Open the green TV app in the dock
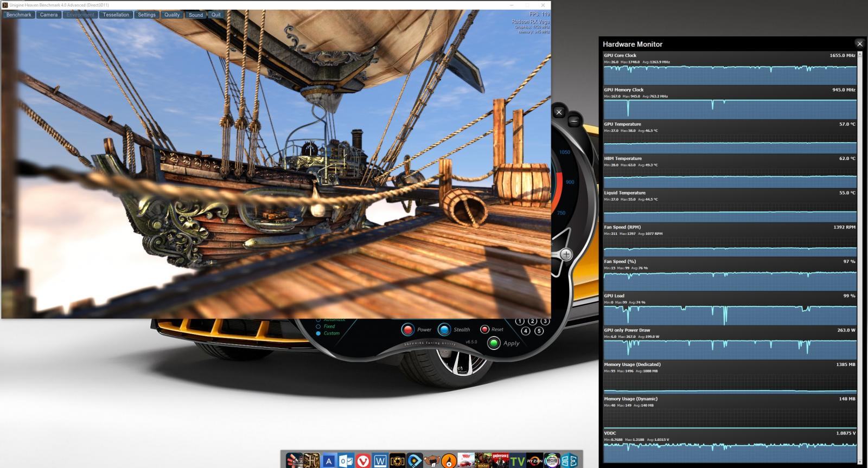868x468 pixels. 518,461
